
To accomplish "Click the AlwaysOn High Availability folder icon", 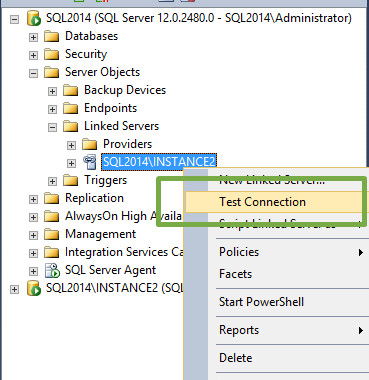I will pyautogui.click(x=52, y=216).
